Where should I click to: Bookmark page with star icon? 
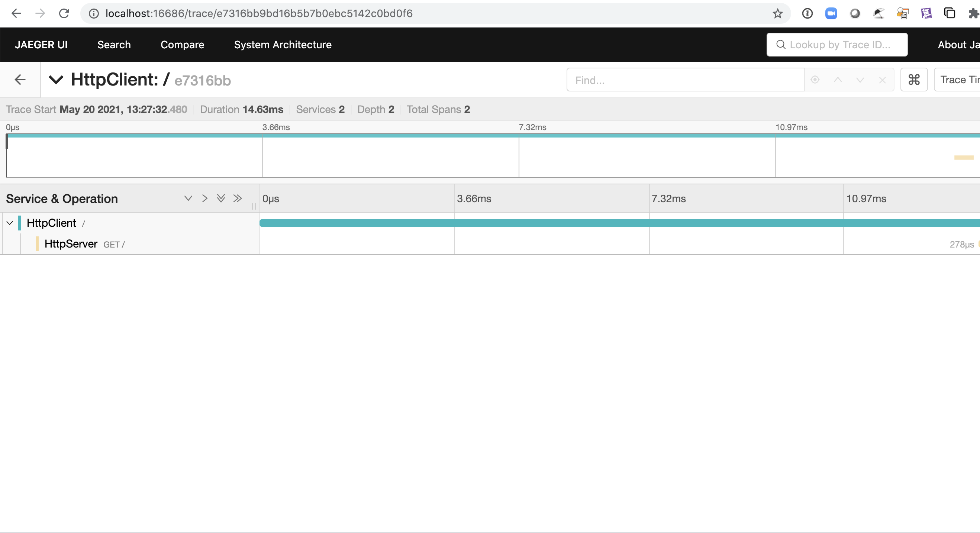point(777,14)
